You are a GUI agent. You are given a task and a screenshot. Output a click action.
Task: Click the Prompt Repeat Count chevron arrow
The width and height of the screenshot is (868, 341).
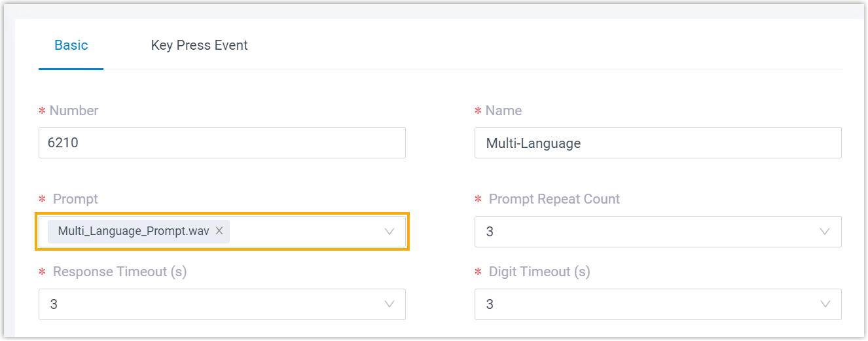[825, 232]
